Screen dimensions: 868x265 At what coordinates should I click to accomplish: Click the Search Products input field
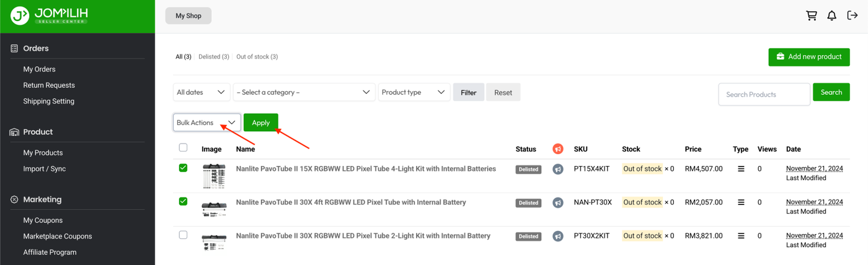coord(764,94)
